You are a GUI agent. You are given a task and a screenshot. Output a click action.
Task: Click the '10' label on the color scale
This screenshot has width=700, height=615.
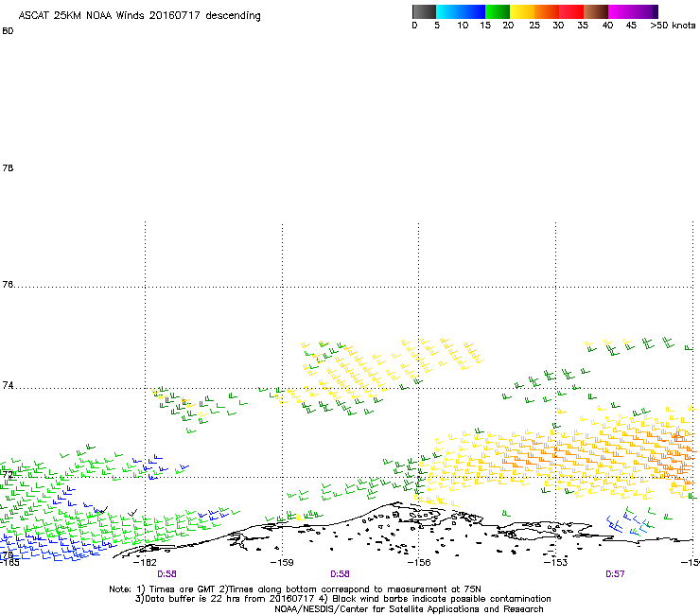(x=463, y=26)
